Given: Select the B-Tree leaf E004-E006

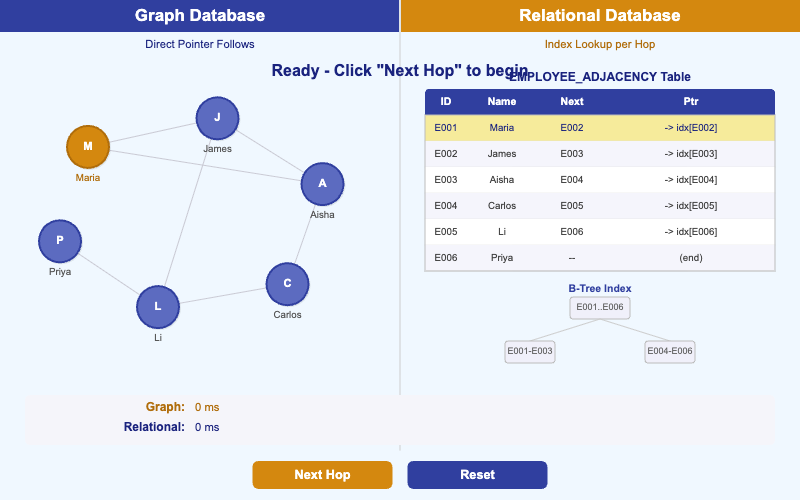Looking at the screenshot, I should point(670,351).
